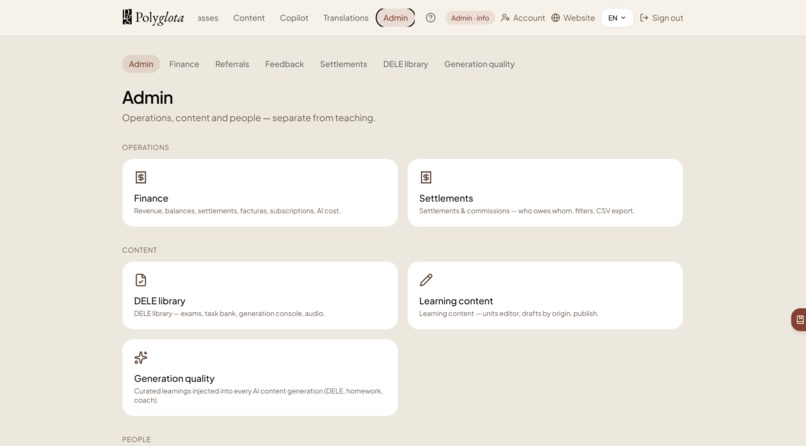This screenshot has width=806, height=446.
Task: Select Admin in top navigation
Action: point(395,18)
